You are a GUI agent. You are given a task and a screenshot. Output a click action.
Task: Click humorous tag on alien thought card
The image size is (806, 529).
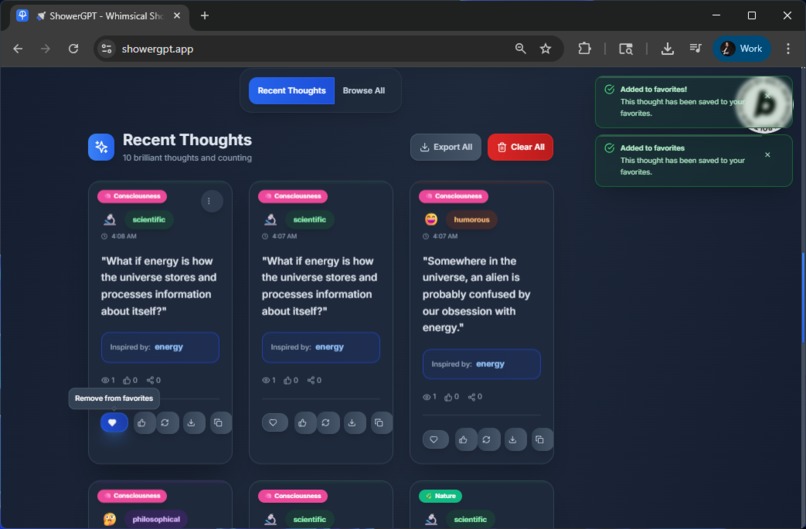click(x=471, y=220)
